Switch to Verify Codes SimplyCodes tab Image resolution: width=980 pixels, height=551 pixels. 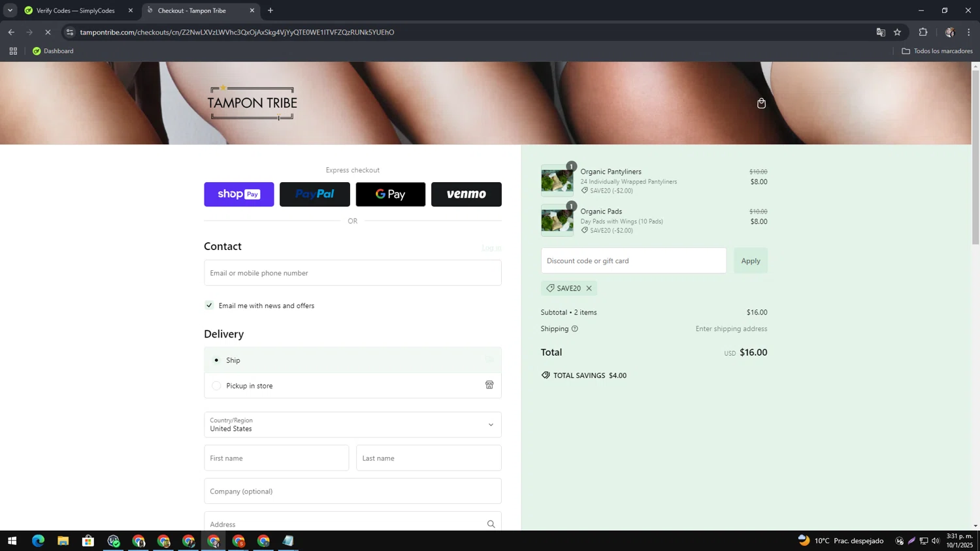77,10
